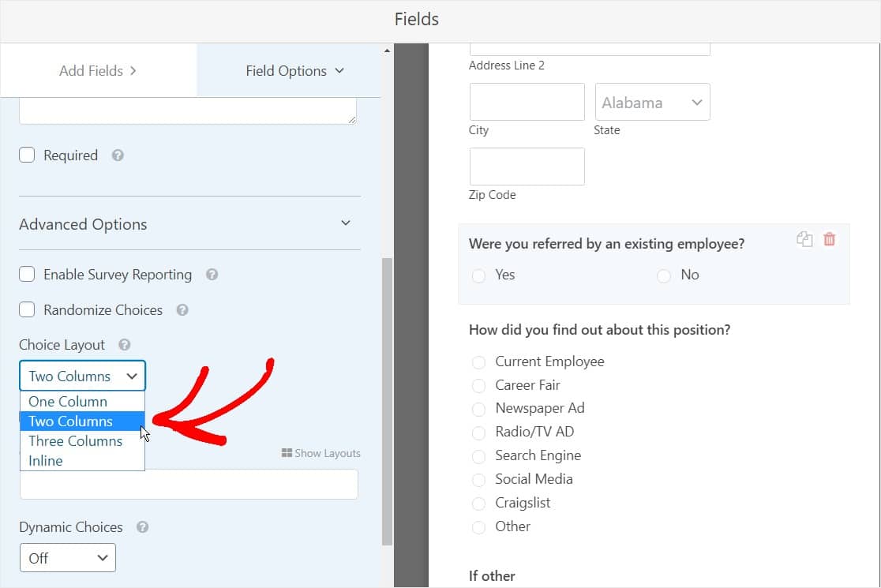This screenshot has width=881, height=588.
Task: Click the duplicate field icon
Action: pos(804,239)
